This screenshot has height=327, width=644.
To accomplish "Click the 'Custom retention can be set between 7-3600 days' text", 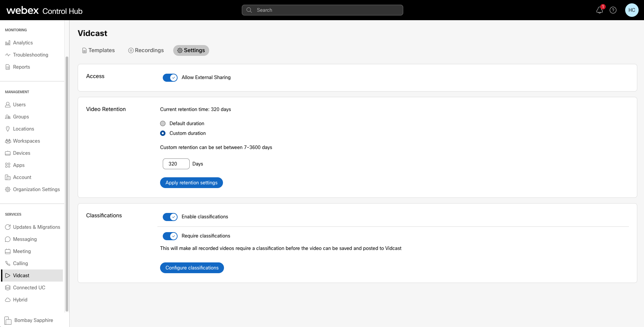I will [x=216, y=147].
